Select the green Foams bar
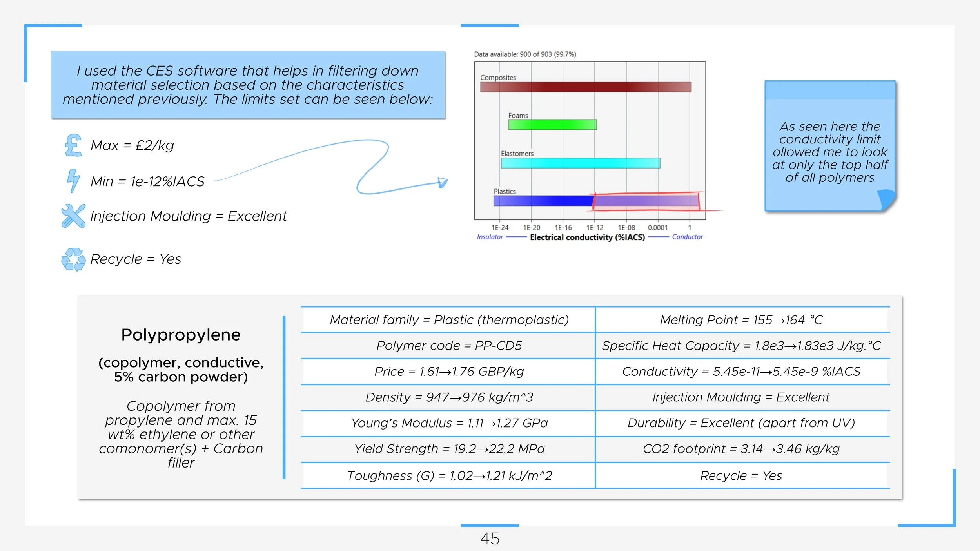The height and width of the screenshot is (551, 980). 552,125
